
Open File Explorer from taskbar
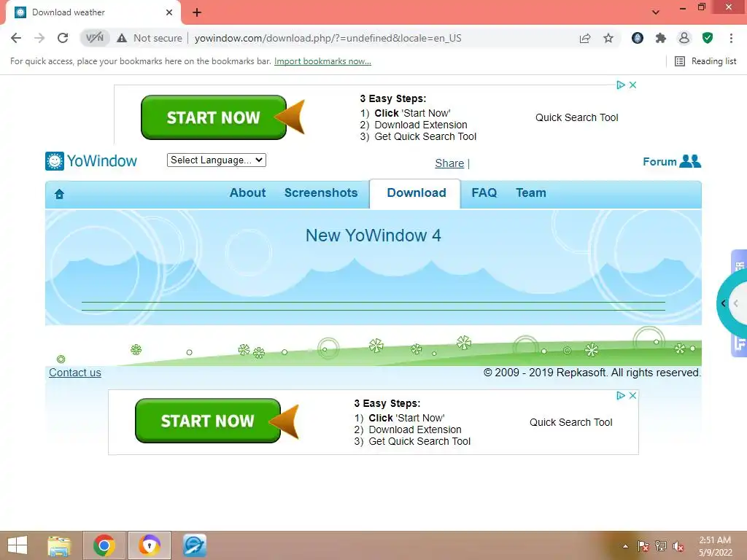click(x=59, y=545)
